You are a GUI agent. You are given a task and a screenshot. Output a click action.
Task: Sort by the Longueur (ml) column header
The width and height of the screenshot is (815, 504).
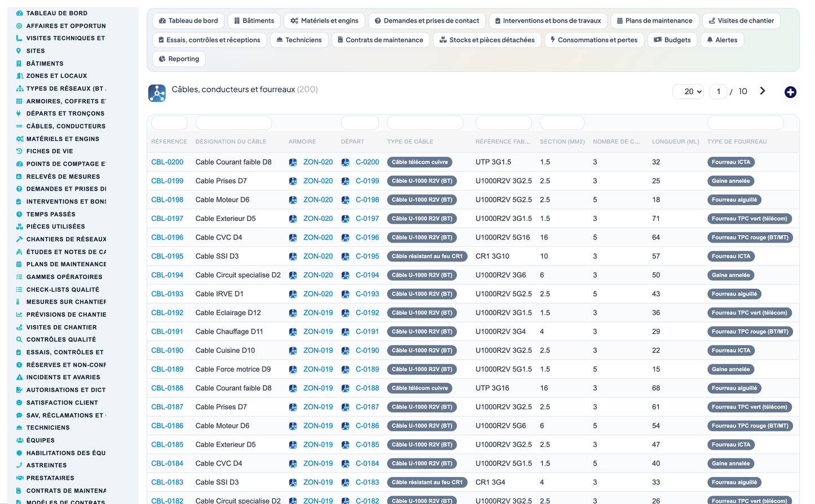(x=675, y=142)
